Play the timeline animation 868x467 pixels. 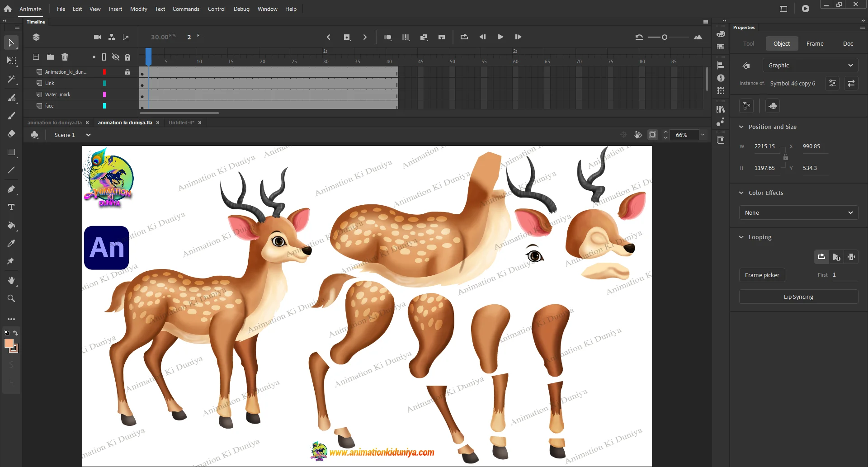(500, 37)
